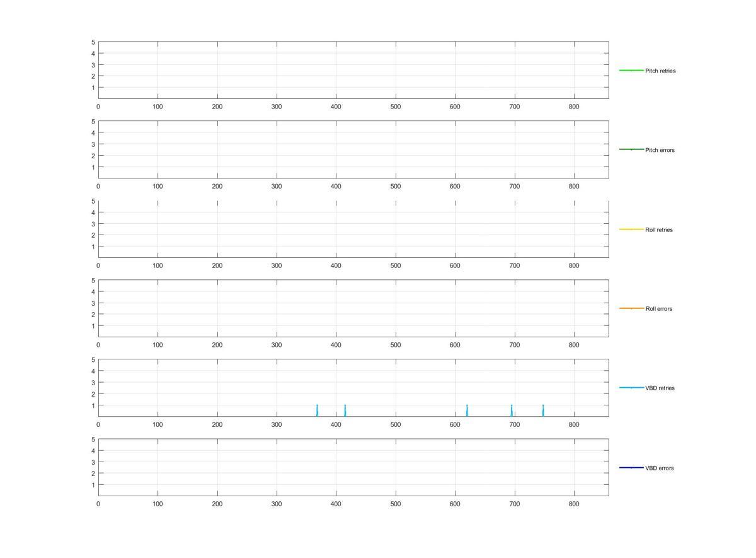Click the Pitch retries legend label
Screen dimensions: 756x558
click(x=660, y=71)
